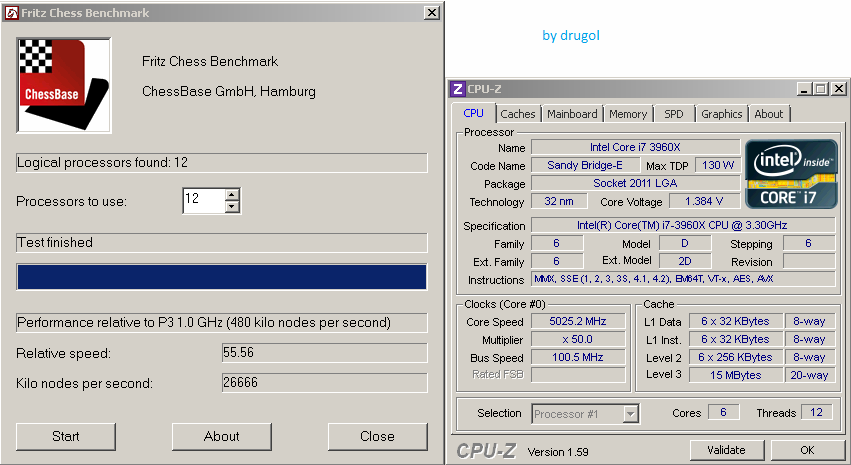Open the Graphics tab
The width and height of the screenshot is (851, 465).
click(721, 114)
